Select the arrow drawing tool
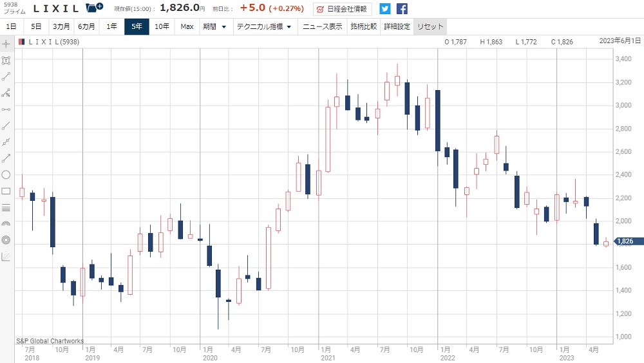Screen dimensions: 644x363 click(6, 158)
